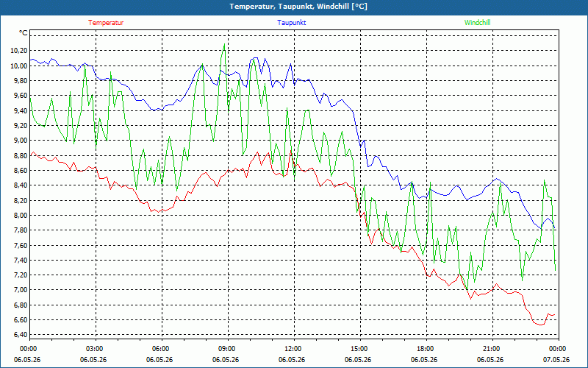Click the '°C' unit label on the y-axis
The image size is (588, 368).
24,33
